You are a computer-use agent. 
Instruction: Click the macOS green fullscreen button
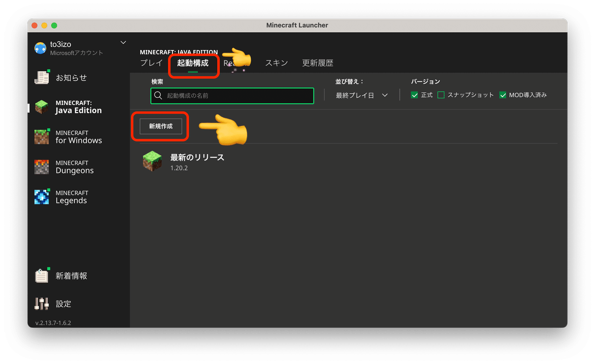(x=54, y=25)
